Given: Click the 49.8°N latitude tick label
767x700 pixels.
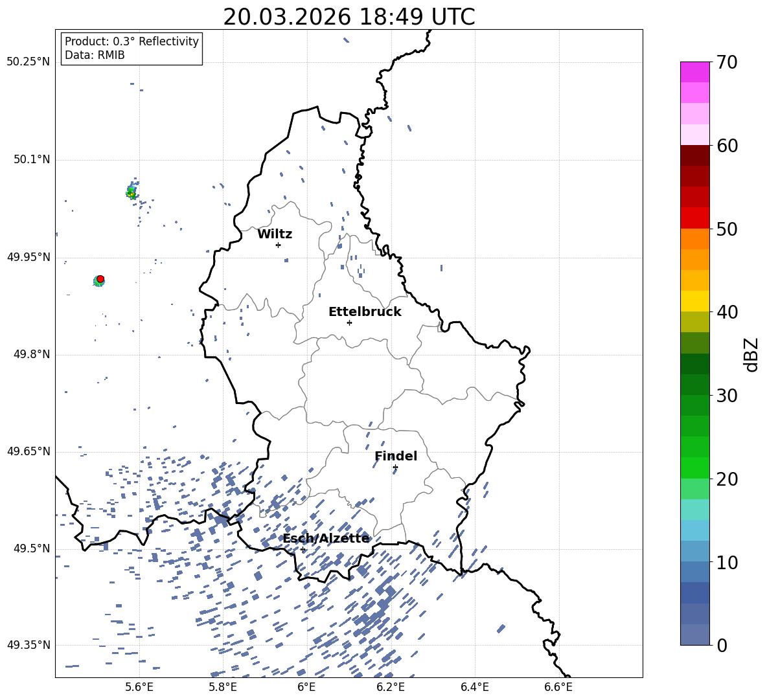Looking at the screenshot, I should click(x=32, y=354).
